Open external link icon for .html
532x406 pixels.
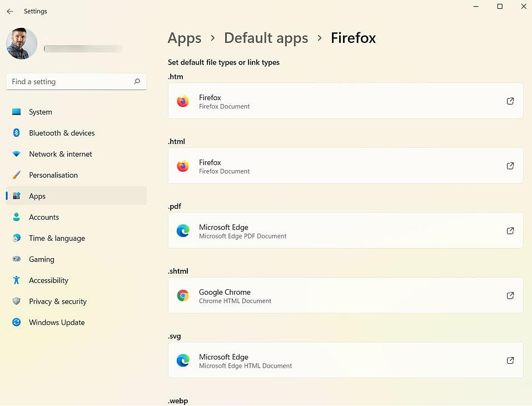pyautogui.click(x=510, y=166)
